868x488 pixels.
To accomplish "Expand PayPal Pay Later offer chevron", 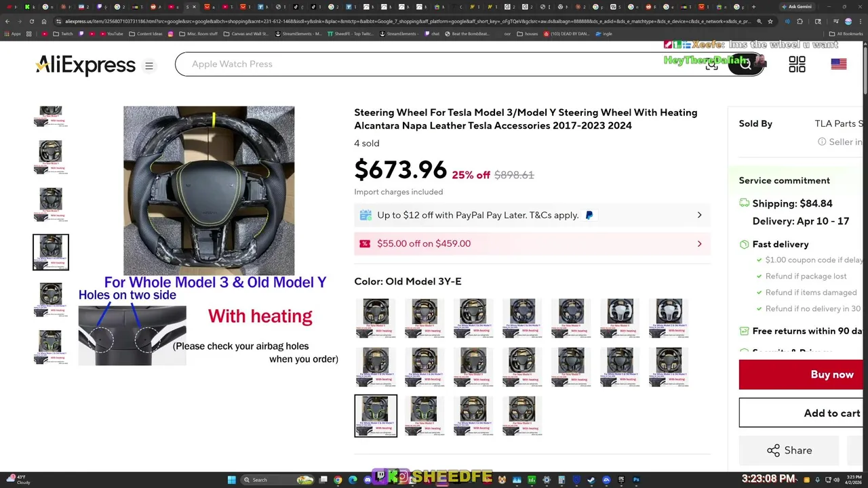I will [x=699, y=215].
